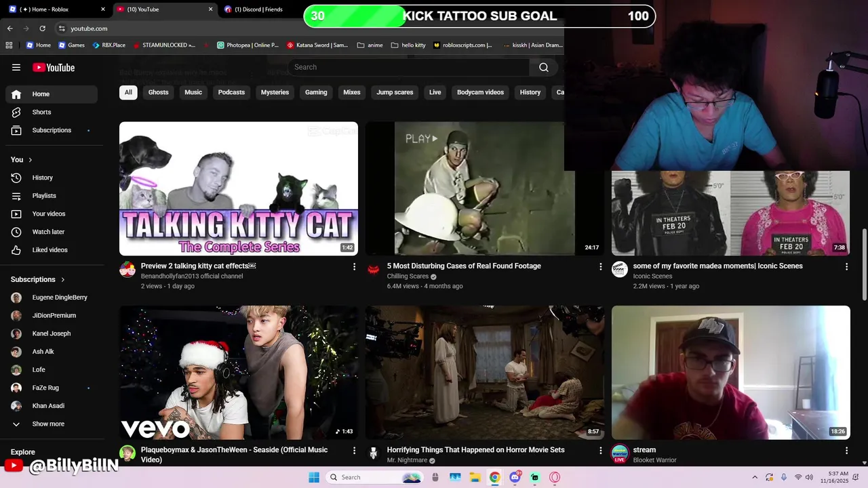Viewport: 868px width, 488px height.
Task: Select the All filter chip
Action: click(128, 92)
